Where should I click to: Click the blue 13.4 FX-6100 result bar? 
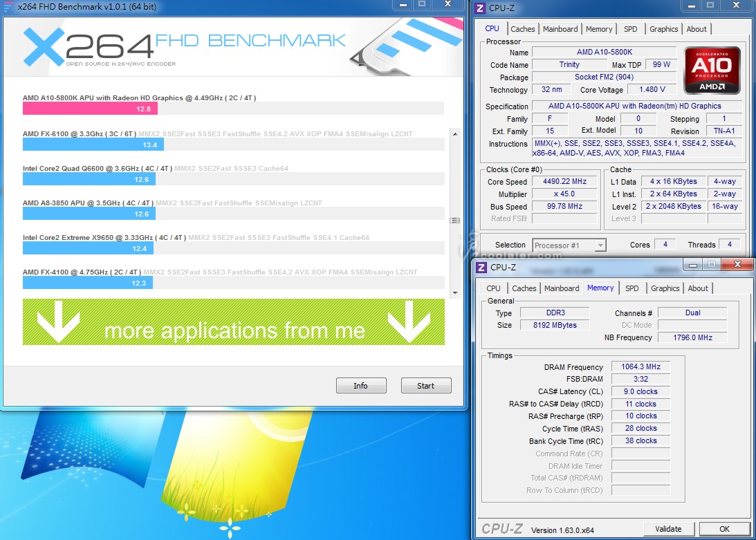tap(93, 145)
